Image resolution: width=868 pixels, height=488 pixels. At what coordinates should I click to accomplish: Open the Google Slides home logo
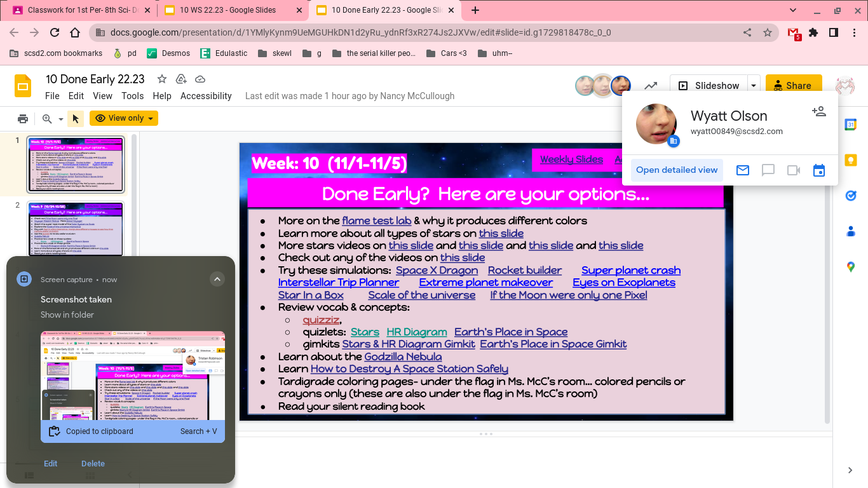(23, 86)
